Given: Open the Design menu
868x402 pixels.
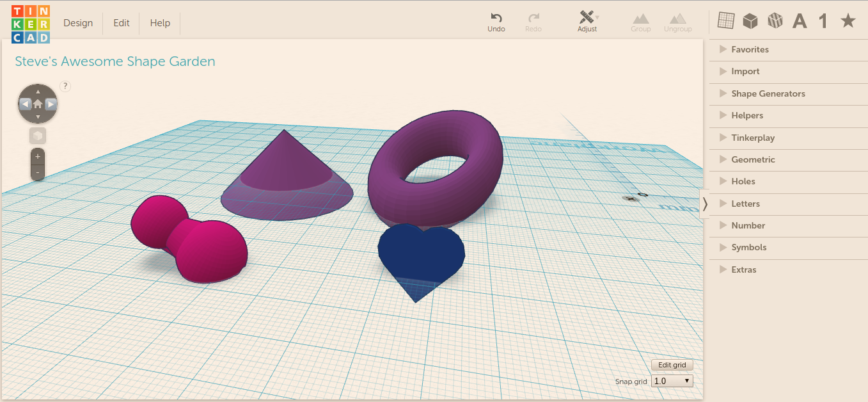Looking at the screenshot, I should coord(78,23).
